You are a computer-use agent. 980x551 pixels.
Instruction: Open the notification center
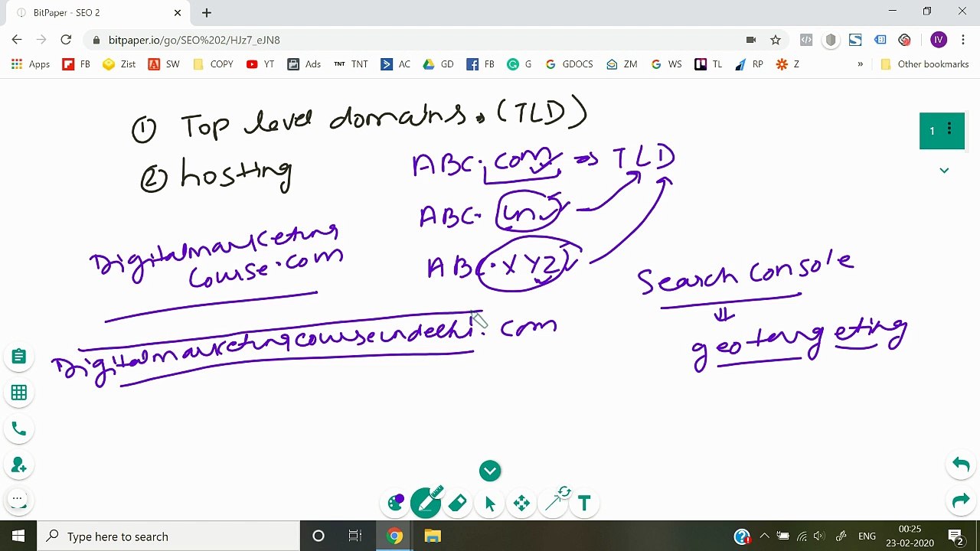tap(956, 536)
